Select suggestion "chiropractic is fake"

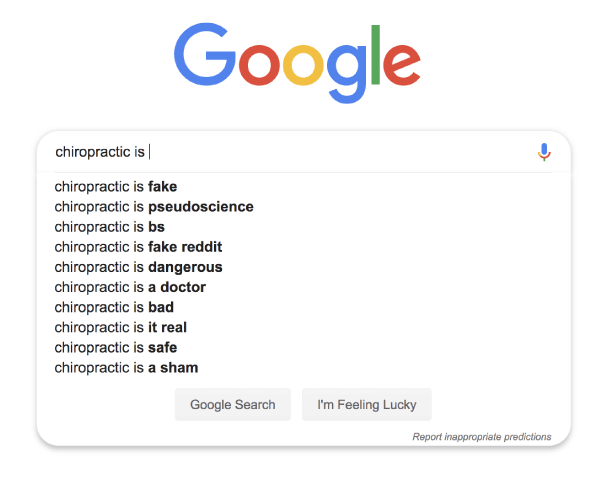pos(116,186)
